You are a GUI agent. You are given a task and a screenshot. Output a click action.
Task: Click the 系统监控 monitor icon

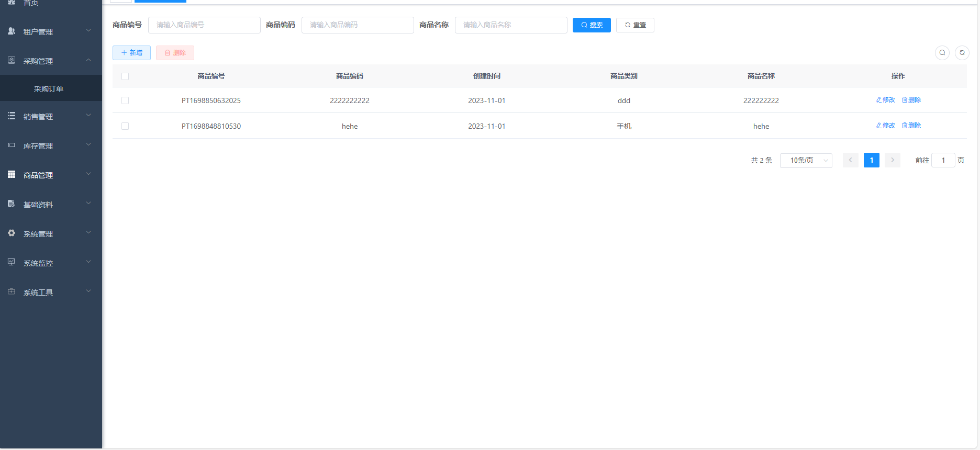[x=12, y=262]
